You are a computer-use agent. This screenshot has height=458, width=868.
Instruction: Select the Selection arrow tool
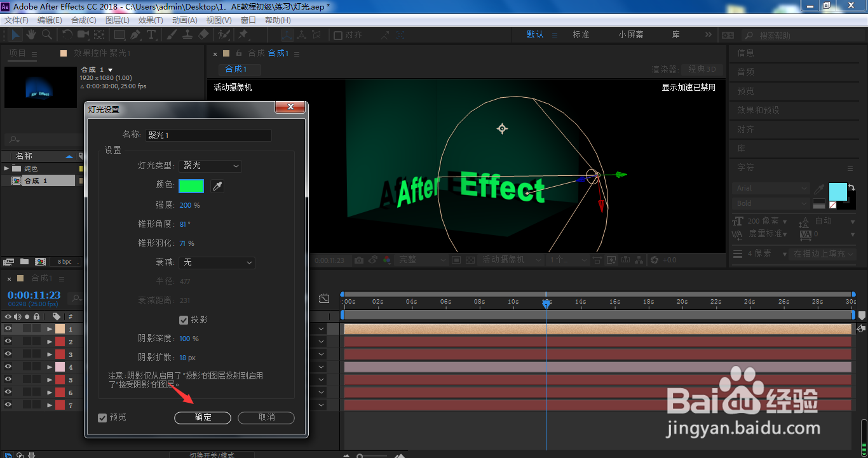pyautogui.click(x=15, y=34)
